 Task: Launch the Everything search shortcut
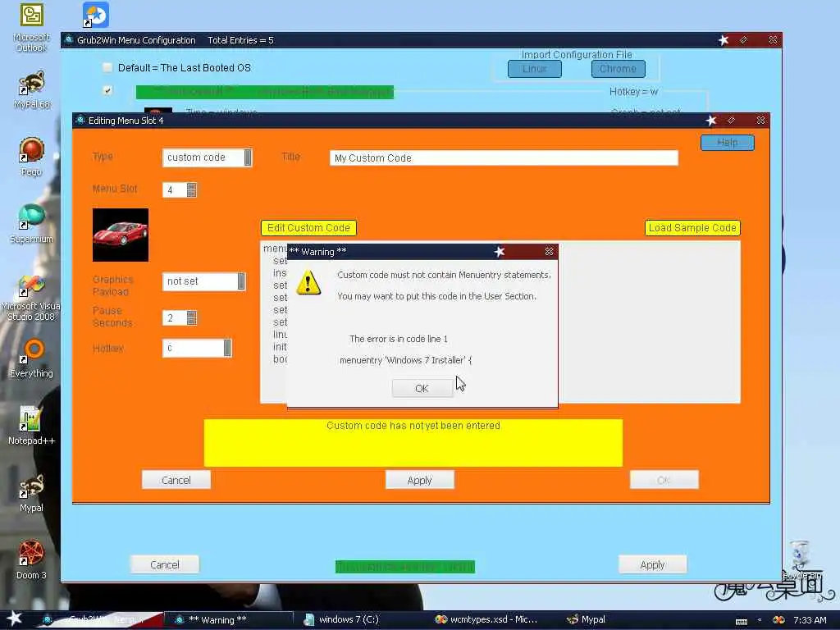pyautogui.click(x=31, y=358)
